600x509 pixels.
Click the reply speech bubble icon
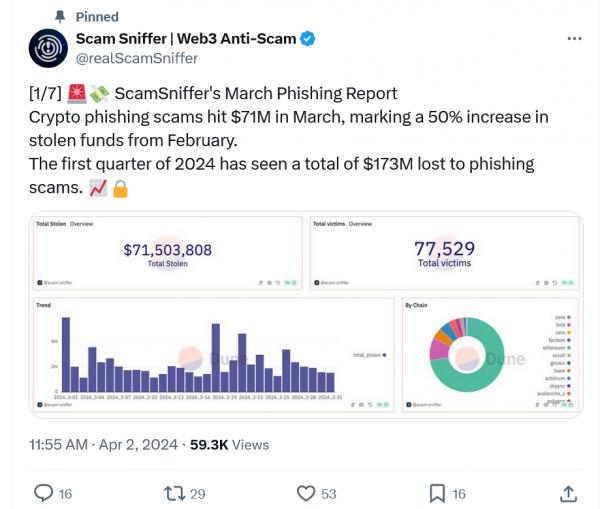click(45, 493)
